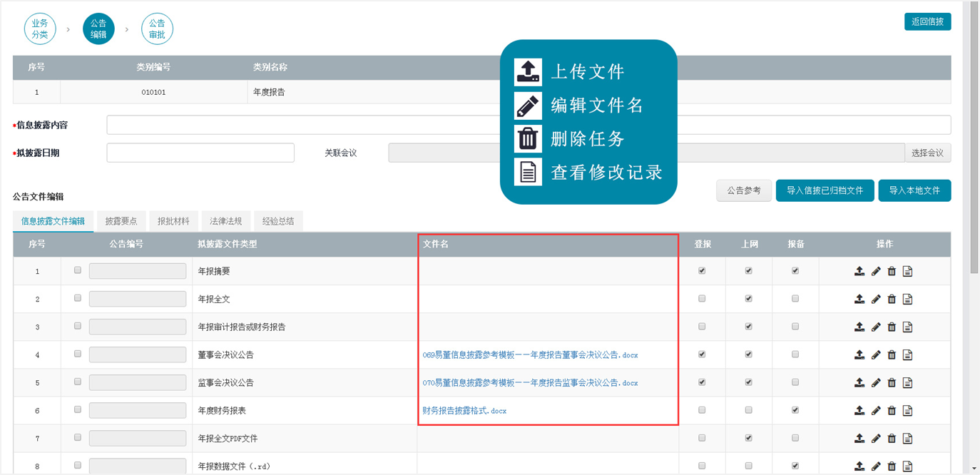980x475 pixels.
Task: Open the 070易董 监事会决议公告 docx link
Action: coord(530,382)
